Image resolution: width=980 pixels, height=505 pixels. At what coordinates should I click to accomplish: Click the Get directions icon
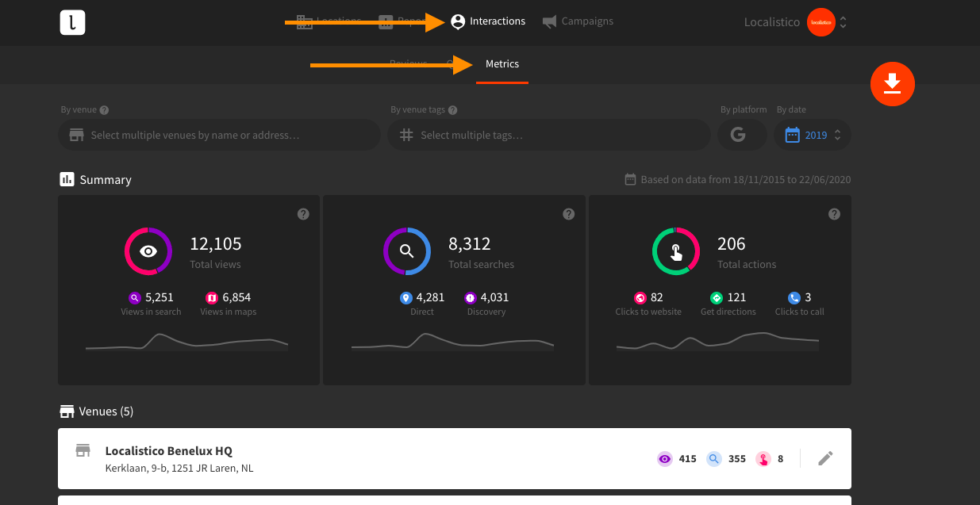coord(717,298)
